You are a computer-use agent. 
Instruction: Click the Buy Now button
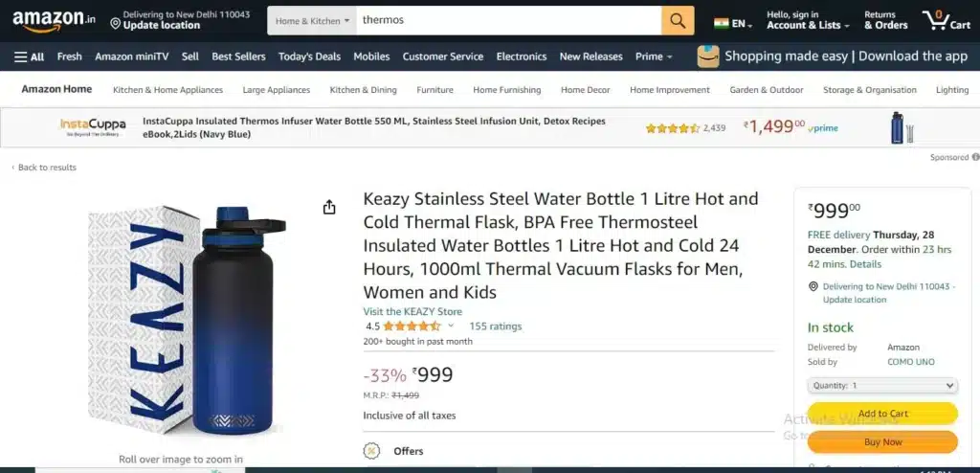[x=882, y=441]
